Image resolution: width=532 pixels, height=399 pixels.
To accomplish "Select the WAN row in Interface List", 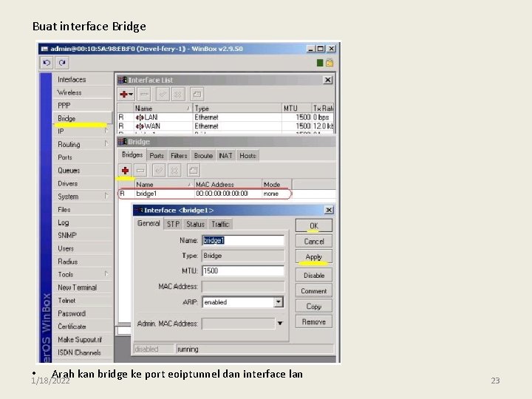I will [225, 126].
